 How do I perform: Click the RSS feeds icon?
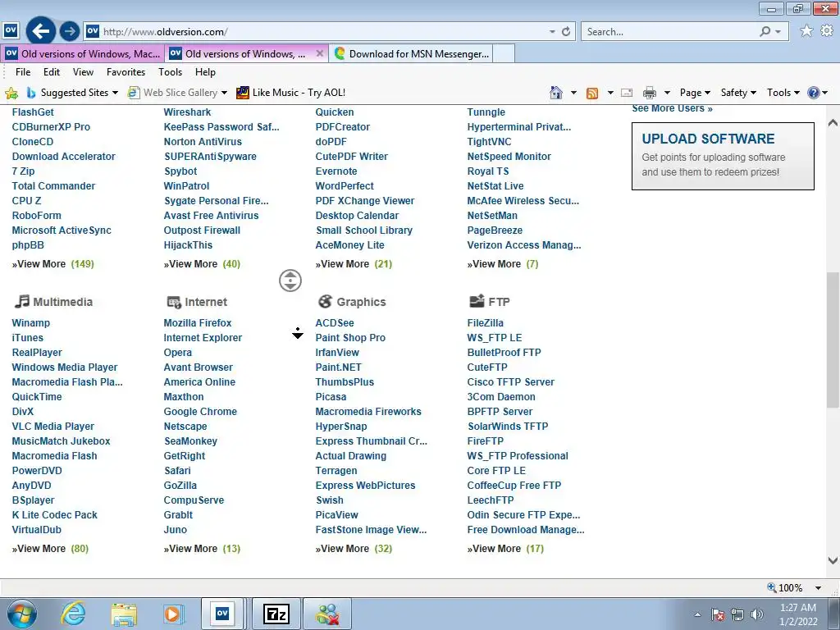pos(592,94)
